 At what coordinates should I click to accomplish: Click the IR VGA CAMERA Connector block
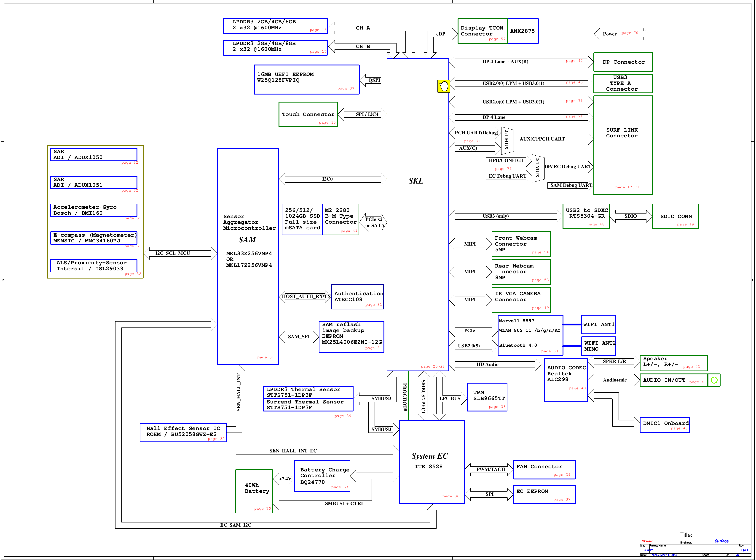coord(521,300)
